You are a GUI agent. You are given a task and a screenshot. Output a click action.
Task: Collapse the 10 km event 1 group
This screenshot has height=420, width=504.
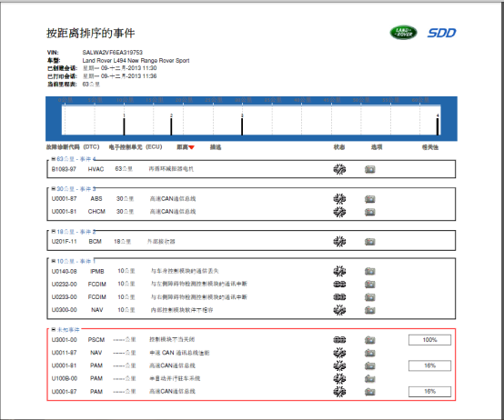[54, 261]
